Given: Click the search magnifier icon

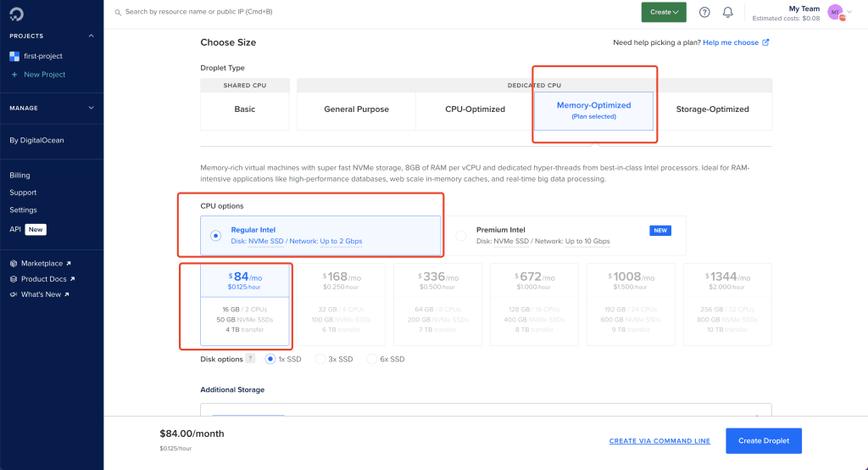Looking at the screenshot, I should (118, 12).
